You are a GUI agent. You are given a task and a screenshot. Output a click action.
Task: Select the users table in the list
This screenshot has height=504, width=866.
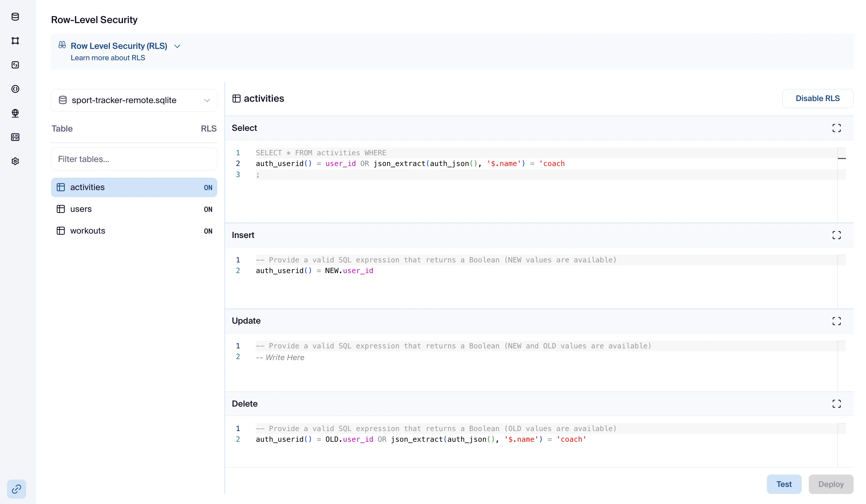(134, 209)
